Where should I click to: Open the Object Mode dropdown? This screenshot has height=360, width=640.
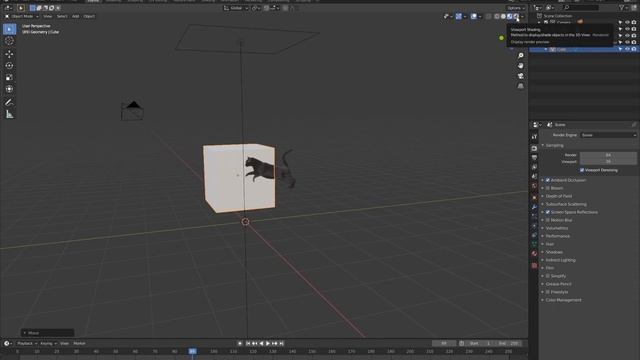point(22,16)
